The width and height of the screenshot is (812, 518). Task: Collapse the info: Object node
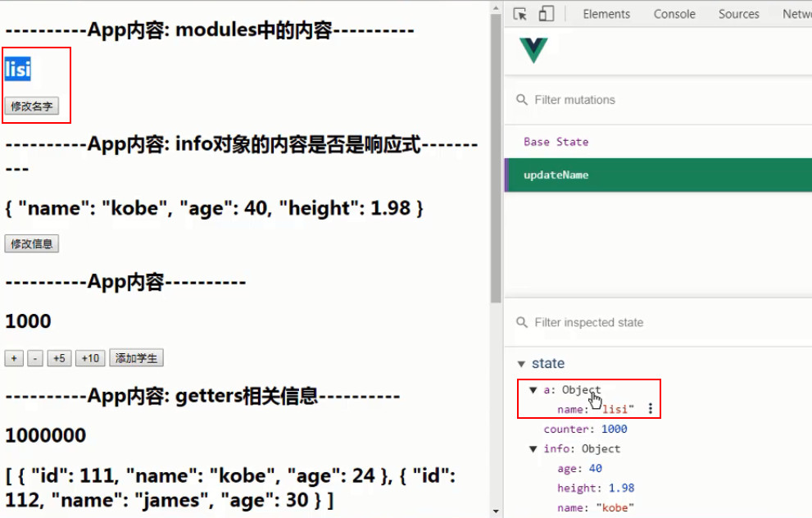tap(533, 449)
